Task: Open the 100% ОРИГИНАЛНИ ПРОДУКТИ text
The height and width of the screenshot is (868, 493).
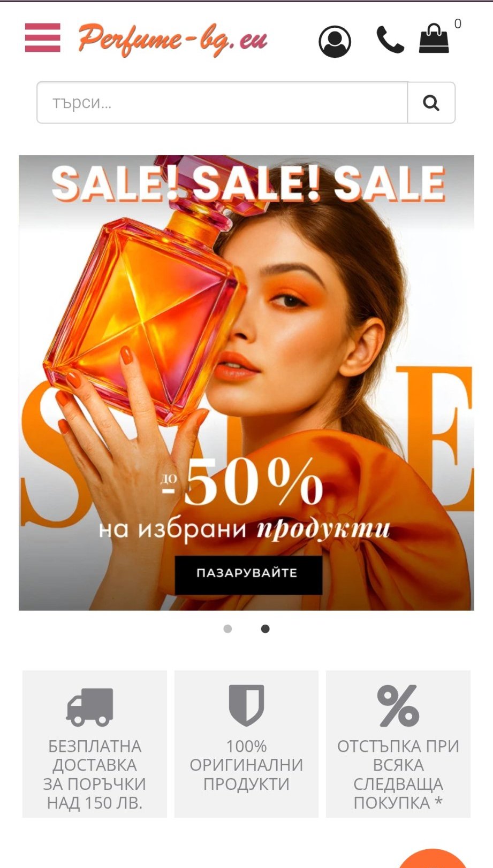Action: [246, 765]
